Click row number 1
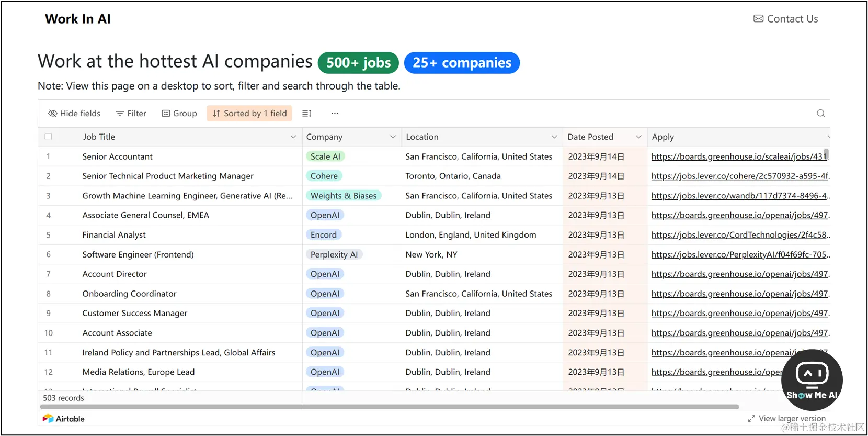The width and height of the screenshot is (868, 436). 48,156
